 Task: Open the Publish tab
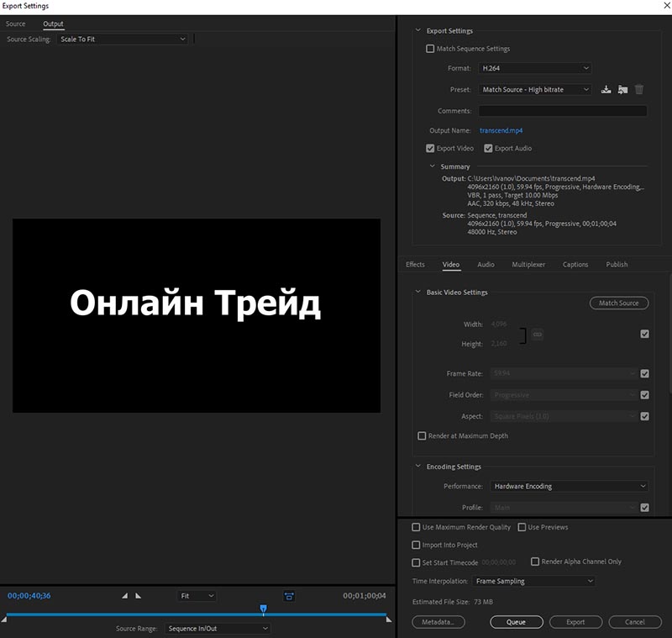[x=617, y=264]
